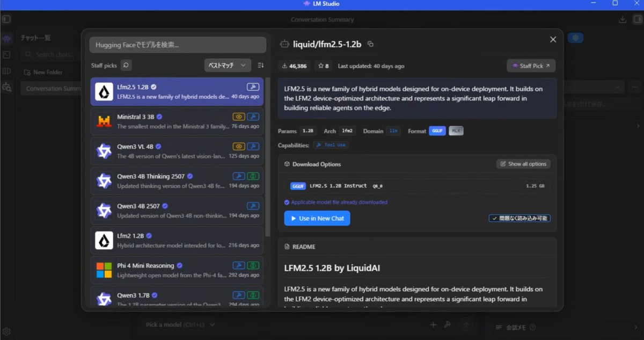Screen dimensions: 644x340
Task: Click the sort order icon next to ベストマッチ
Action: (x=261, y=65)
